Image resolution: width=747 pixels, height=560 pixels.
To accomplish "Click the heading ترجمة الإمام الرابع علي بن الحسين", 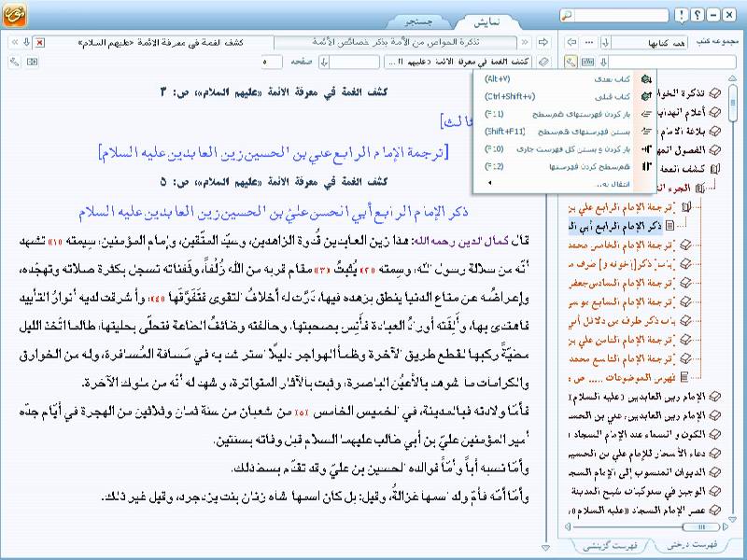I will point(274,152).
